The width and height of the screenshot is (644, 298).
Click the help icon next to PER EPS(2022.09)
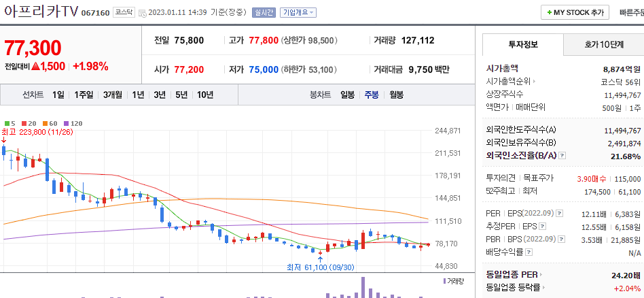click(559, 214)
